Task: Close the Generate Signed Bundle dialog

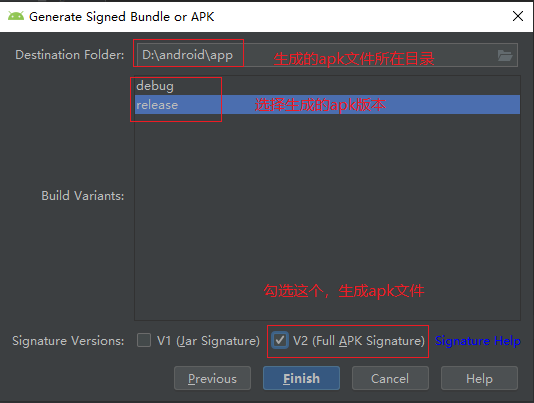Action: 518,16
